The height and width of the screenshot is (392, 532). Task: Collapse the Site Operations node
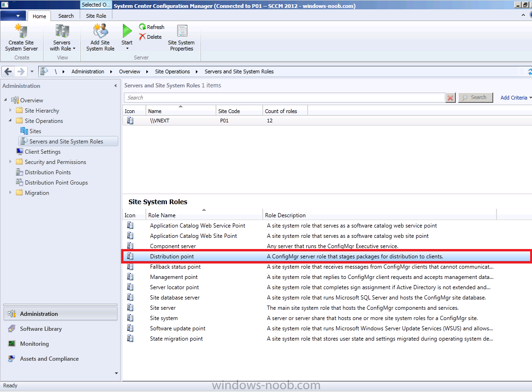(10, 121)
